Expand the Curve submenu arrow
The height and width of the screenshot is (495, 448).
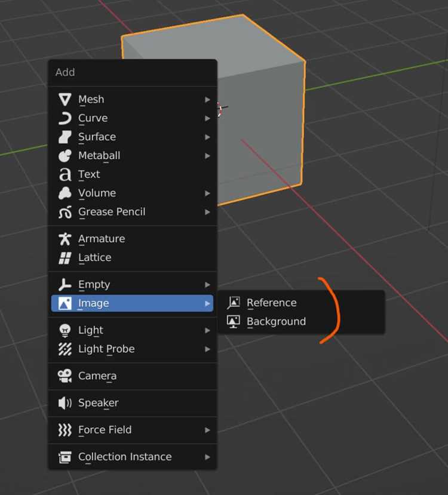207,118
